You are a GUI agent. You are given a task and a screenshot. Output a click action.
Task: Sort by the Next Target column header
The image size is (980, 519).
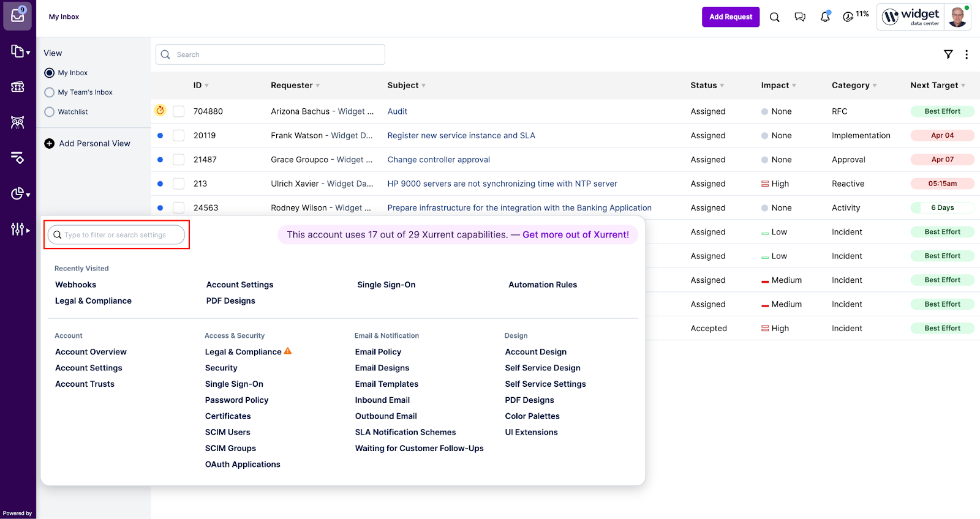coord(938,85)
